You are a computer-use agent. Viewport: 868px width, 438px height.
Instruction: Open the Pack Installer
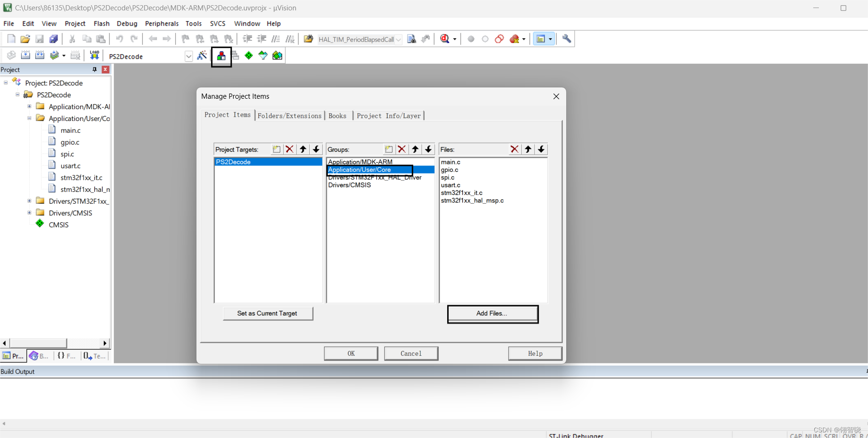(x=277, y=55)
